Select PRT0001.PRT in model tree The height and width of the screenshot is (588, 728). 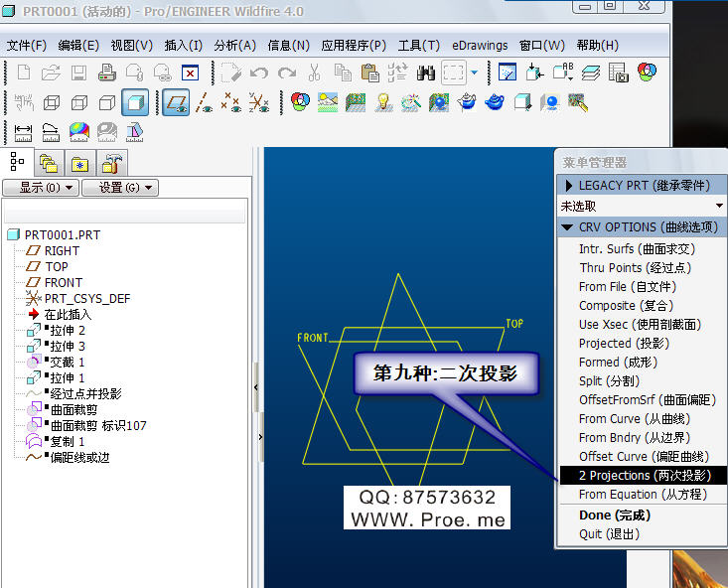pyautogui.click(x=63, y=235)
